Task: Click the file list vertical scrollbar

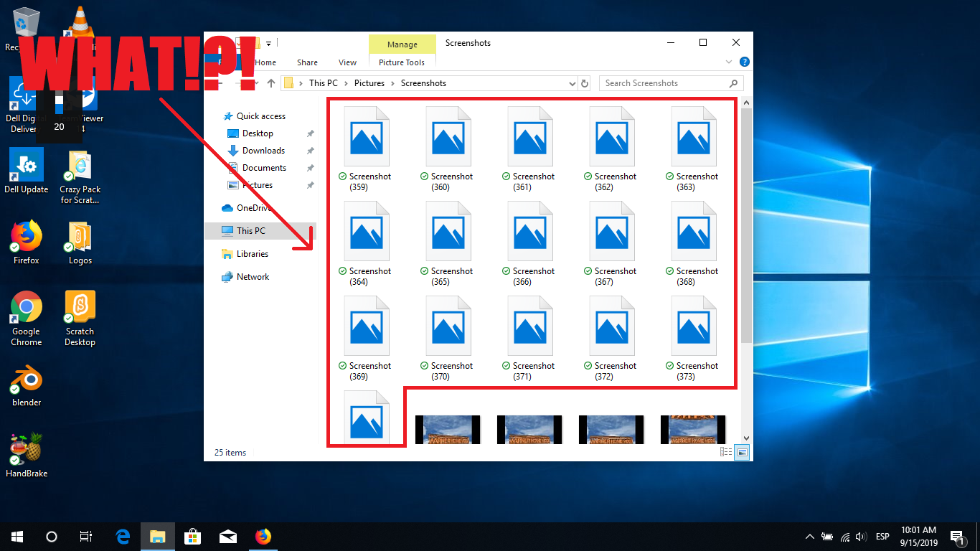Action: [x=746, y=225]
